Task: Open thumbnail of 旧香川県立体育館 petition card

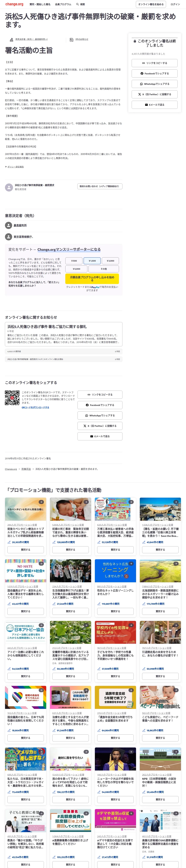Action: [160, 509]
